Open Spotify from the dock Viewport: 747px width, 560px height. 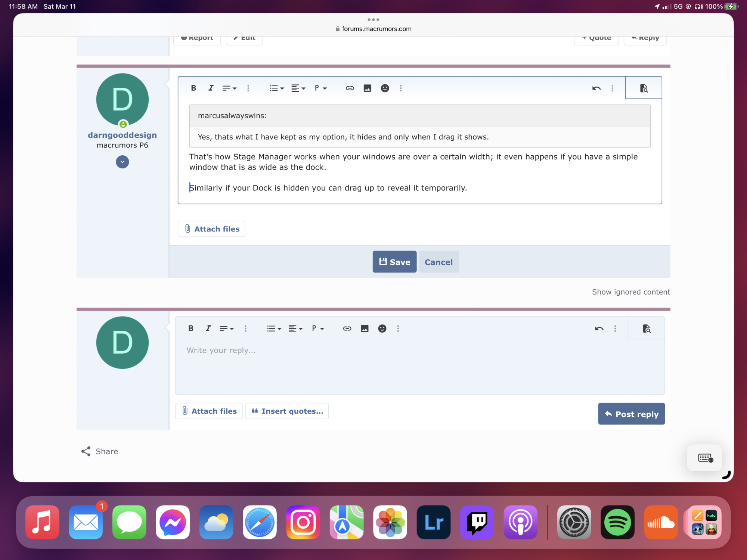(617, 522)
